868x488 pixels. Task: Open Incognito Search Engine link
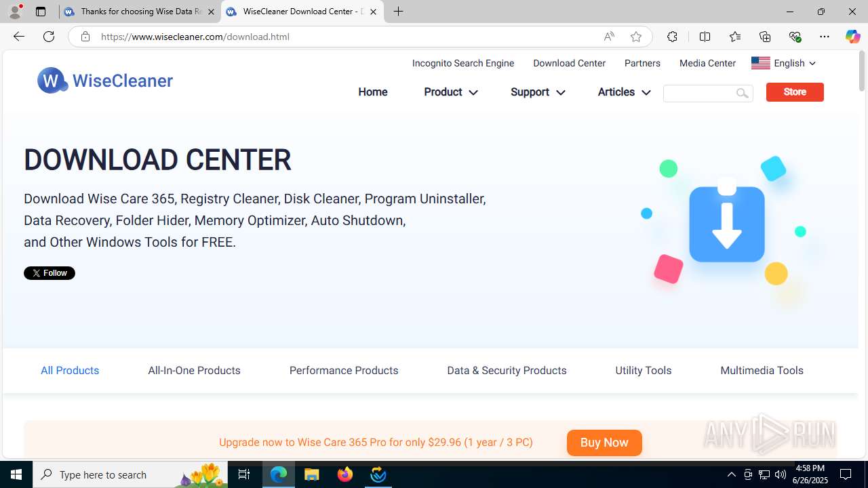[x=463, y=63]
